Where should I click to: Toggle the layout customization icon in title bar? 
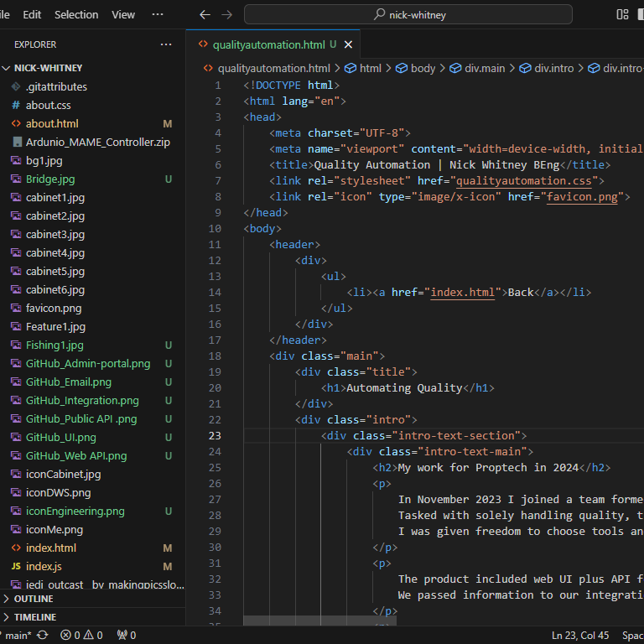point(622,15)
